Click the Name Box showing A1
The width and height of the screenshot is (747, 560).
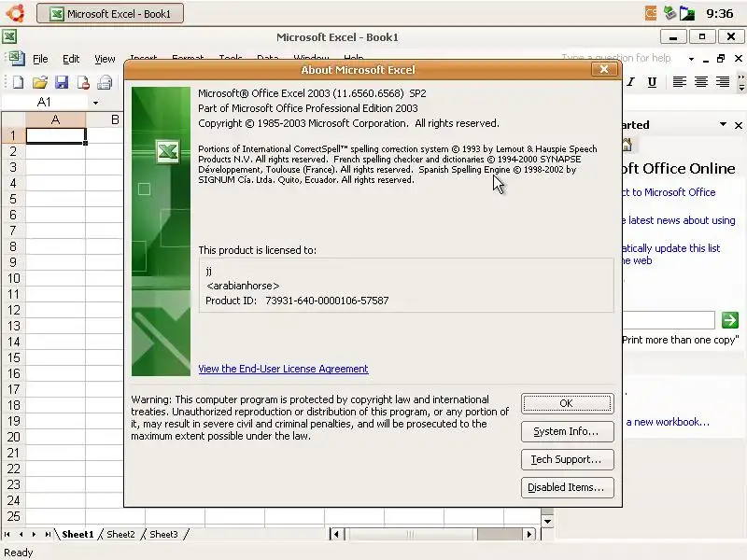(x=44, y=102)
